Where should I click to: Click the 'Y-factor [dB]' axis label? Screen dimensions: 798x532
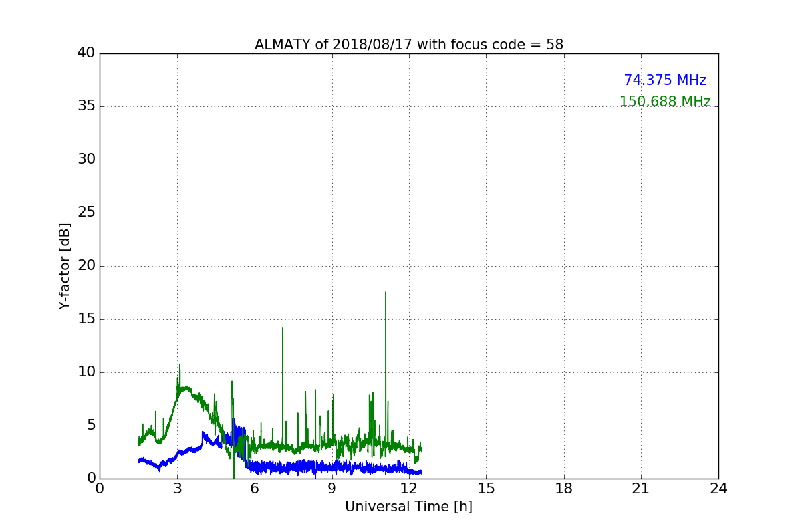tap(65, 266)
